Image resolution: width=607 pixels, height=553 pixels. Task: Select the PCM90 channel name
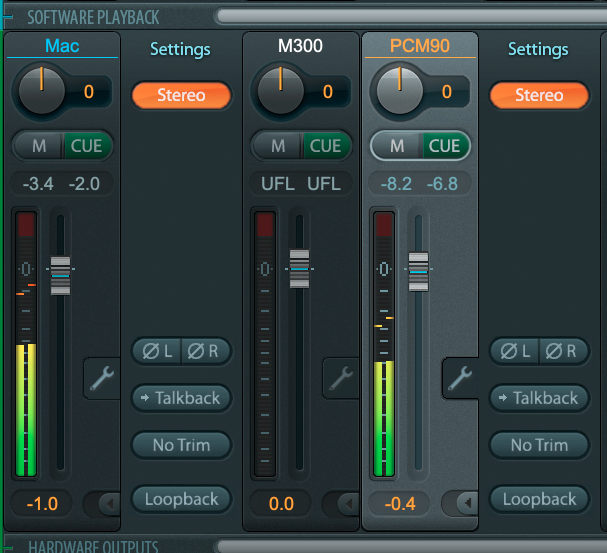(x=420, y=46)
